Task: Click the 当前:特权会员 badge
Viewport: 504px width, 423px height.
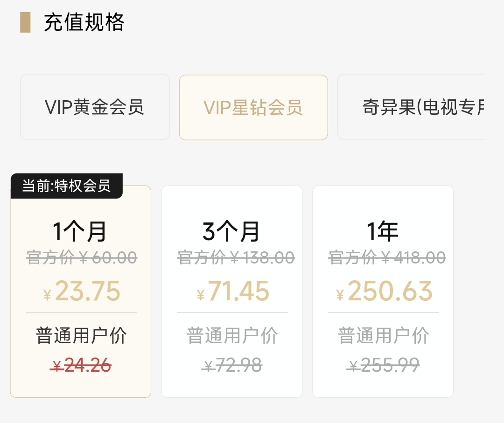Action: click(x=67, y=186)
